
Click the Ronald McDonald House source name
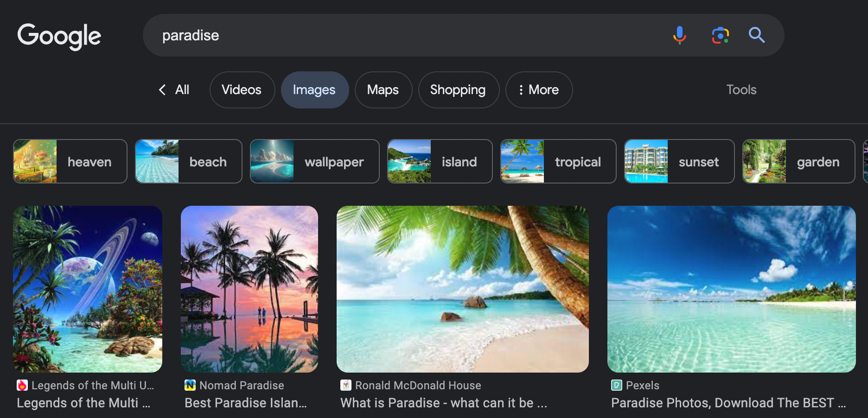click(x=418, y=385)
